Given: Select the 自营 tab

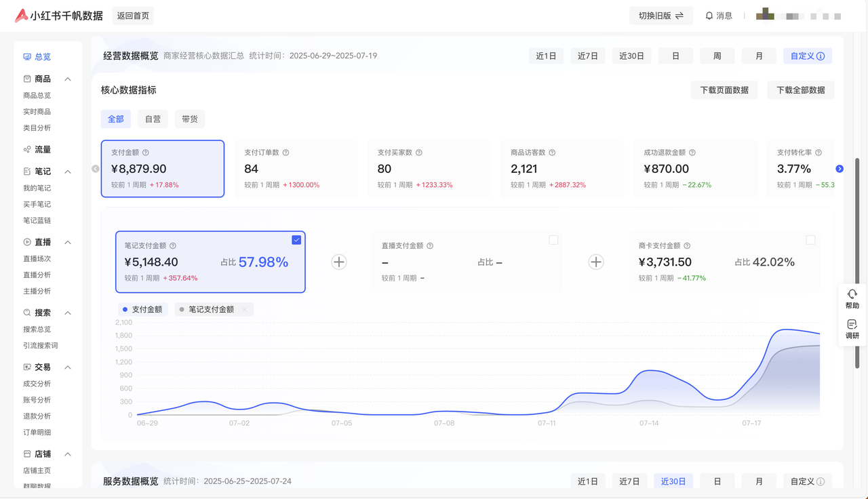Looking at the screenshot, I should tap(153, 119).
